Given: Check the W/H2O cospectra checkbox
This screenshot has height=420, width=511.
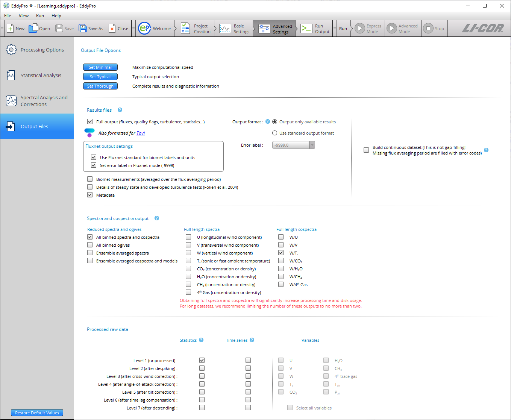Looking at the screenshot, I should pyautogui.click(x=281, y=268).
